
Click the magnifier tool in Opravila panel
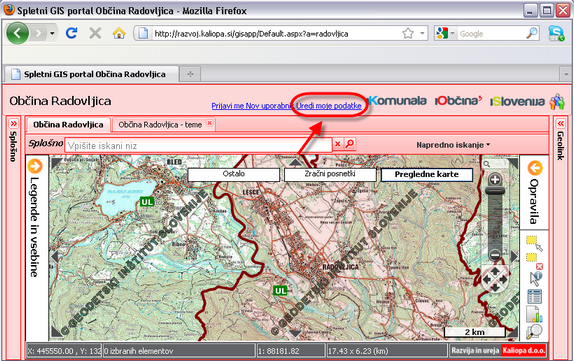[534, 331]
